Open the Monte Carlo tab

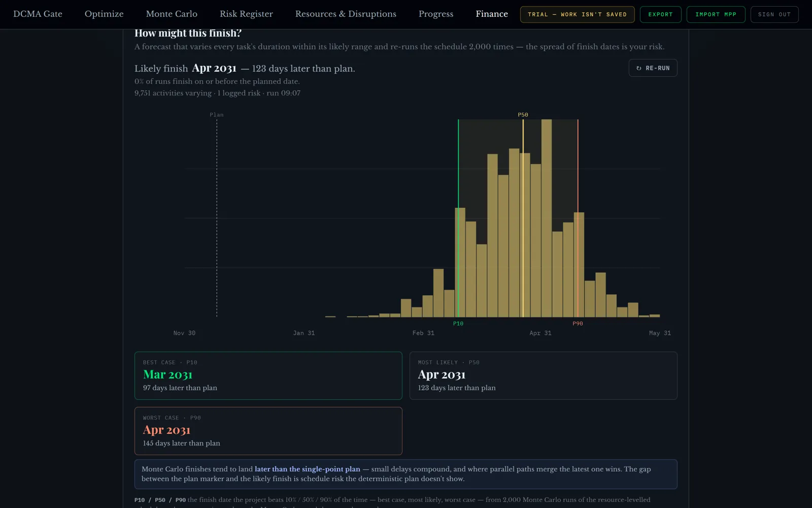pyautogui.click(x=172, y=14)
